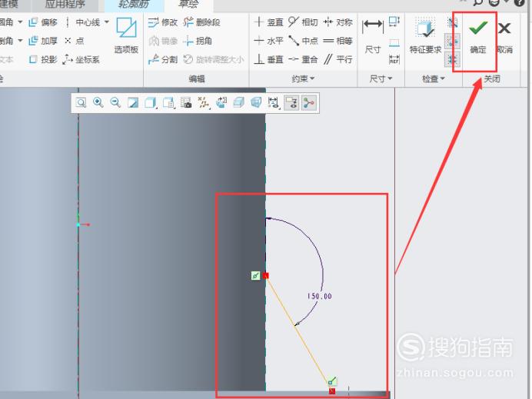Apply the 中点 midpoint constraint
The image size is (532, 399).
click(303, 41)
